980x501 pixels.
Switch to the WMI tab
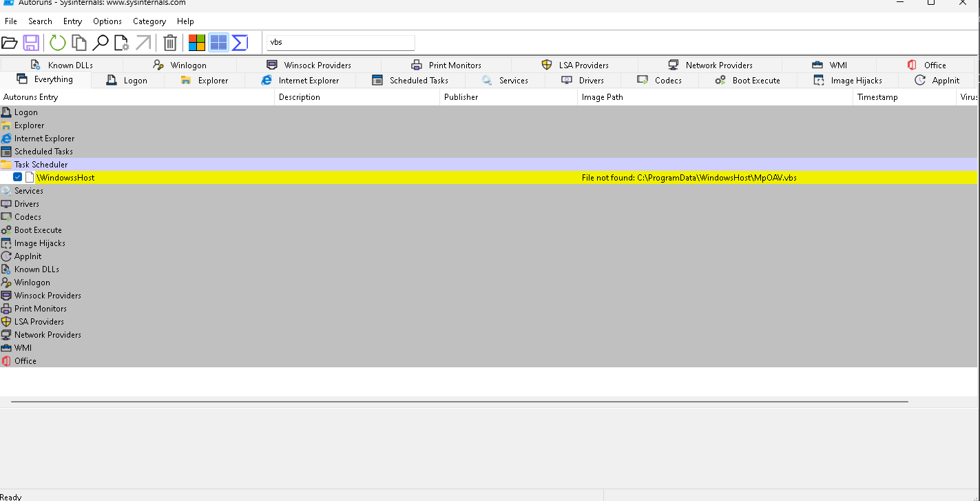[830, 65]
